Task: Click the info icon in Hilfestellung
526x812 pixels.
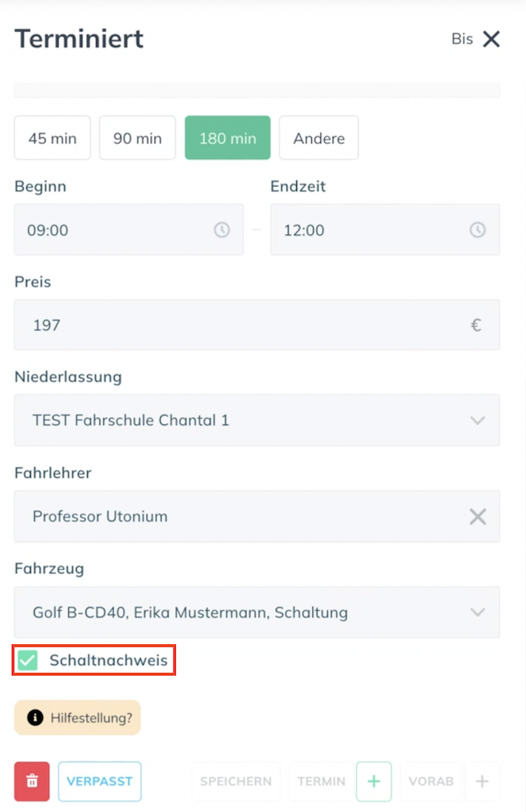Action: [35, 717]
